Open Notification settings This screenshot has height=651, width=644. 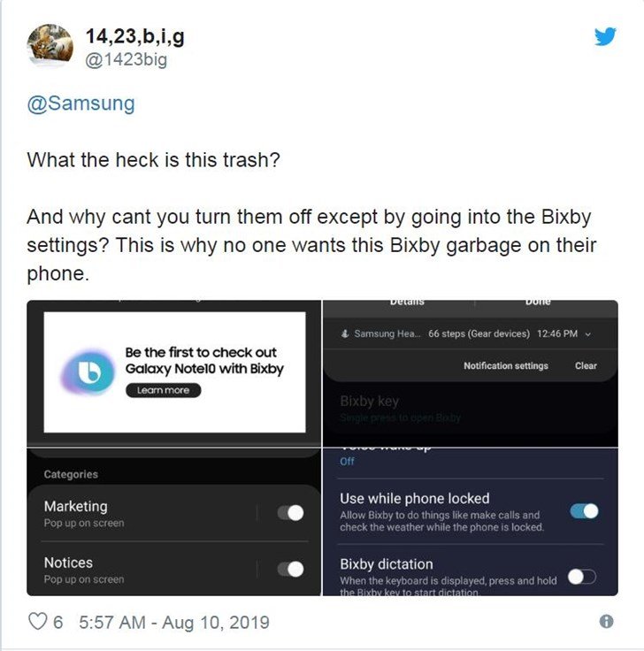click(x=506, y=366)
